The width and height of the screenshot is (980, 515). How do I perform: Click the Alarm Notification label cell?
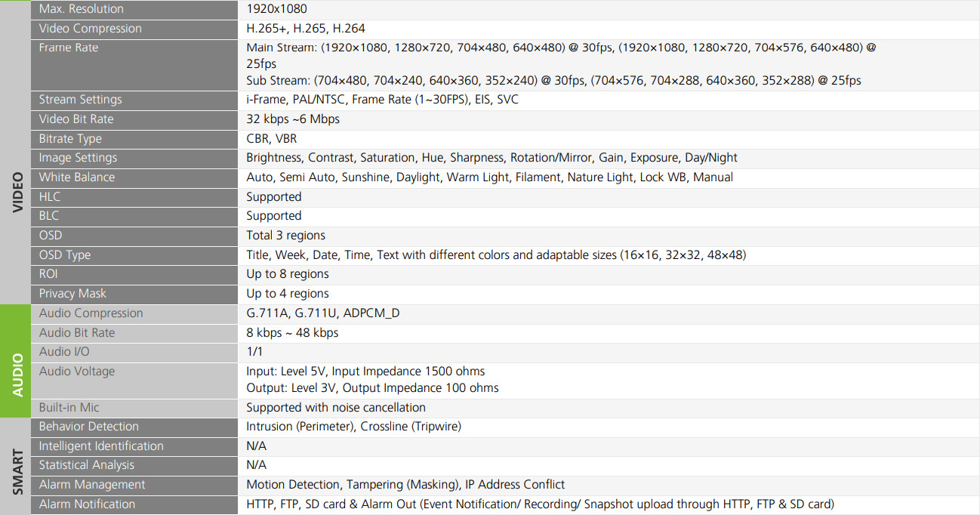point(87,504)
